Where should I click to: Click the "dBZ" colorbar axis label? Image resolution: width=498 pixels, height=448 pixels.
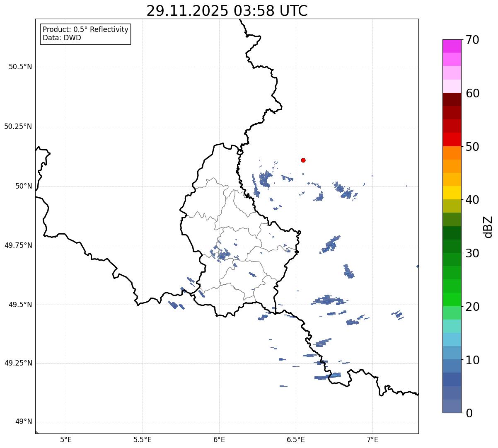(488, 227)
